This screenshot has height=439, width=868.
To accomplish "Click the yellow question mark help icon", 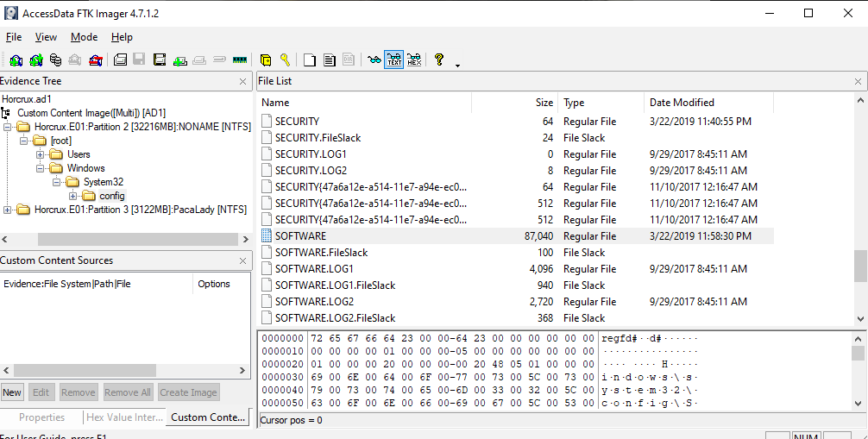I will [439, 60].
